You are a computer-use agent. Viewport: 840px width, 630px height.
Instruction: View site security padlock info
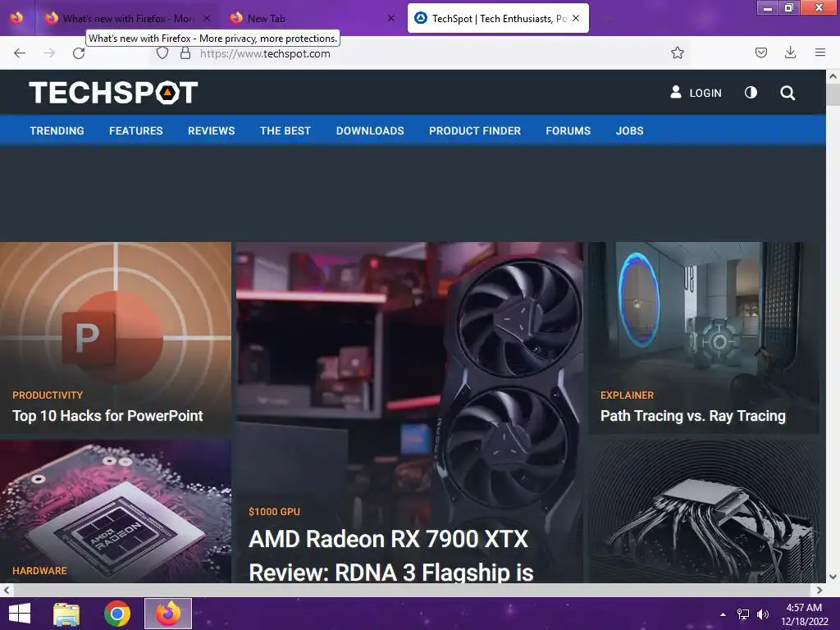point(185,53)
